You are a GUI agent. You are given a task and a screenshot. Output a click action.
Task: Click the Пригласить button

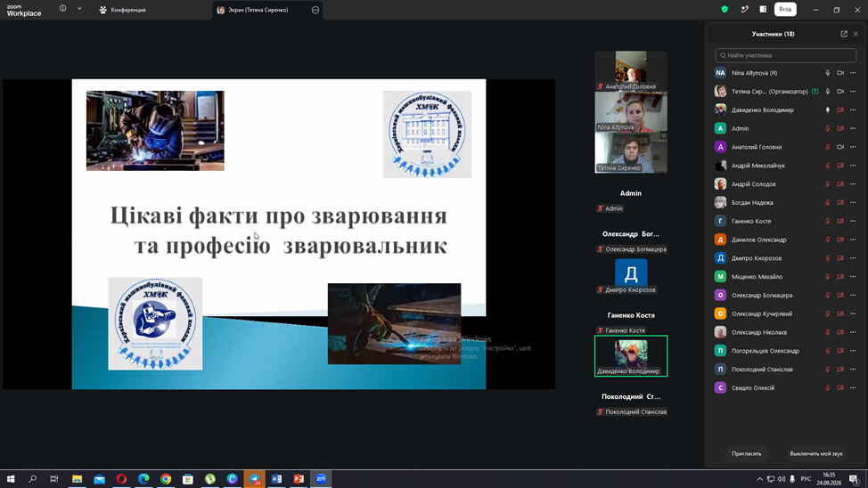[746, 453]
